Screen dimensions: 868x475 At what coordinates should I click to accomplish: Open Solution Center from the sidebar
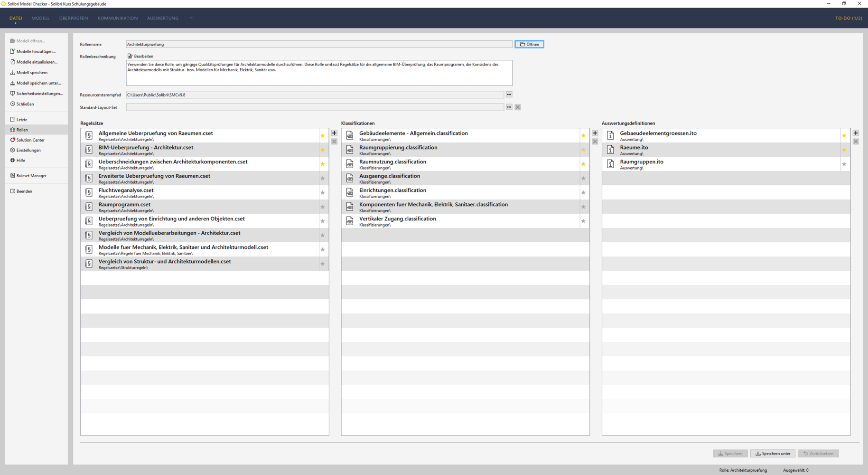click(x=30, y=140)
